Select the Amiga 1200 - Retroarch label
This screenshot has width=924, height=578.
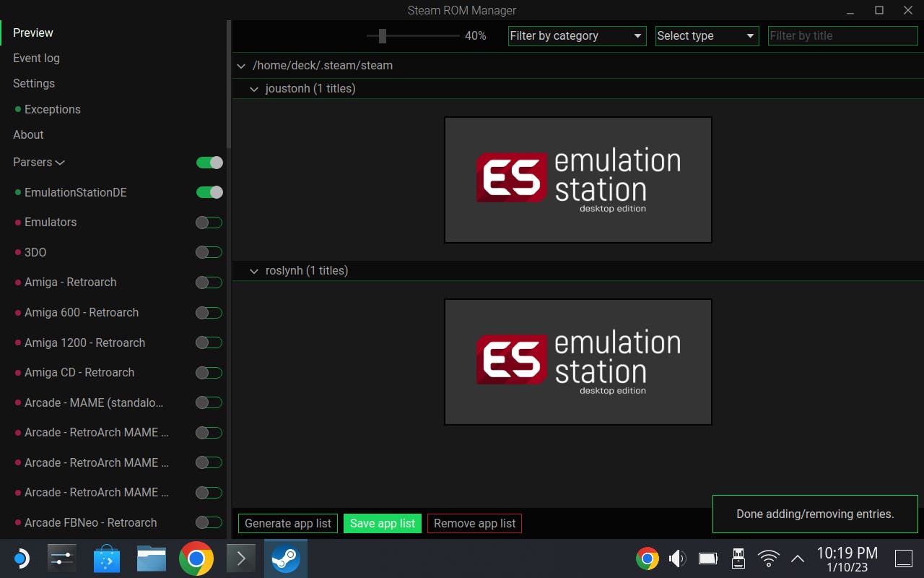[x=85, y=342]
